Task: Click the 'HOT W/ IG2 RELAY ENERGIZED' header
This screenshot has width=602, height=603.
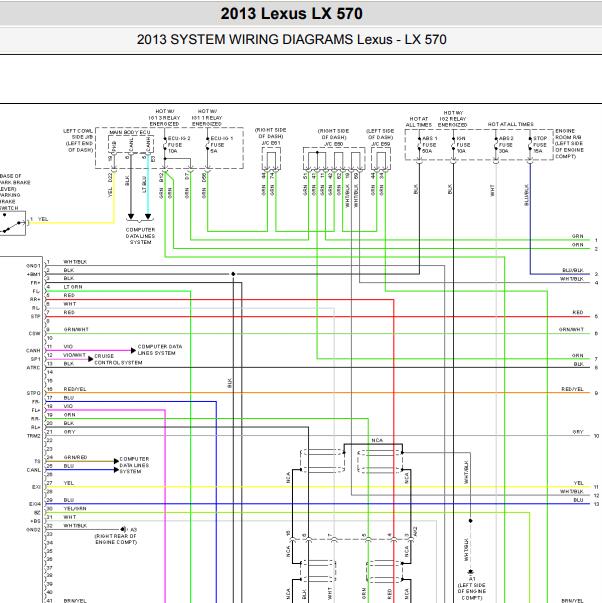Action: pyautogui.click(x=453, y=119)
